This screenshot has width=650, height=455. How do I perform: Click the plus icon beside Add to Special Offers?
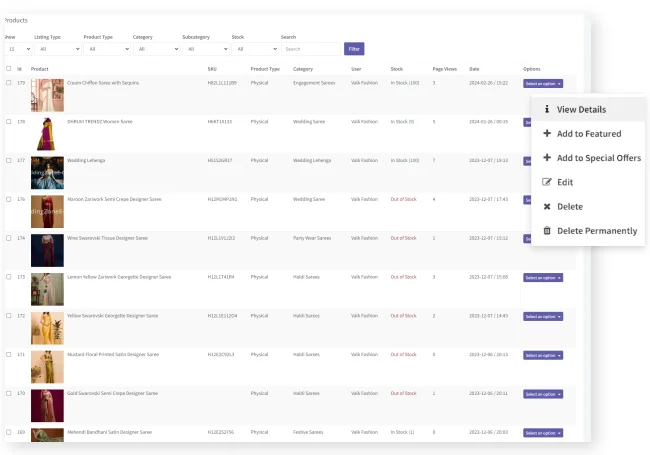pyautogui.click(x=547, y=157)
